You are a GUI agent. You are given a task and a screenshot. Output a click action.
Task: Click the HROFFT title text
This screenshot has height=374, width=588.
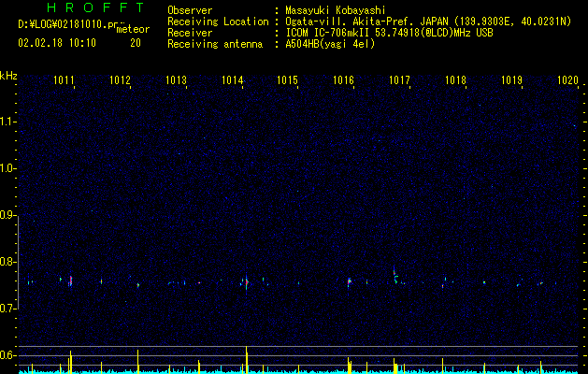tap(95, 7)
